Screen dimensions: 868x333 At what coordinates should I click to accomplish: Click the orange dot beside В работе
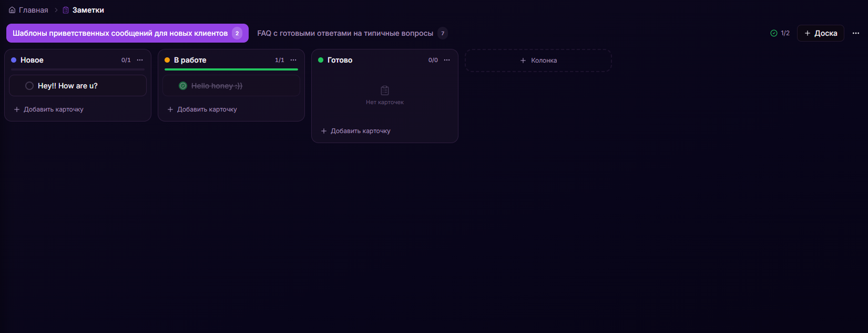(x=167, y=60)
